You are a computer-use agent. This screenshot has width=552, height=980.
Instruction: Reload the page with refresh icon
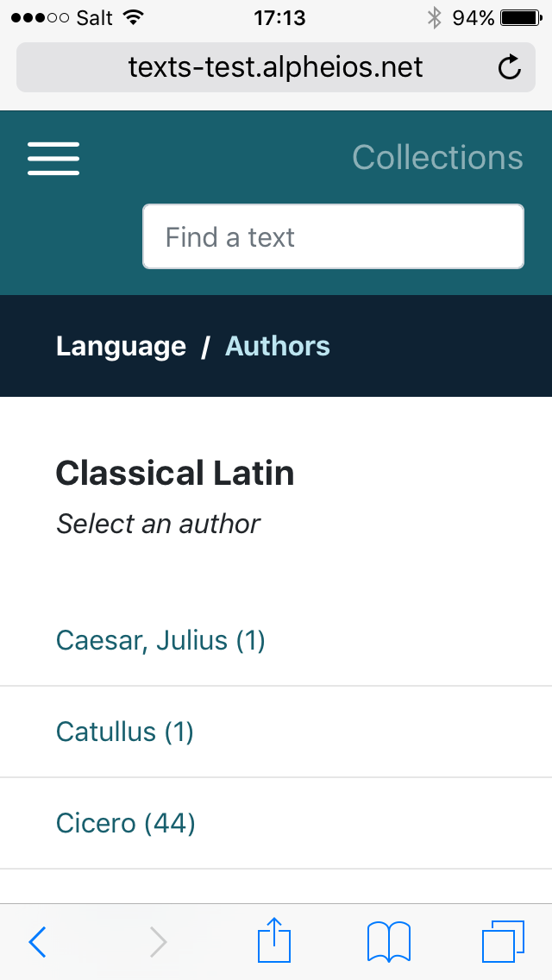click(x=510, y=67)
